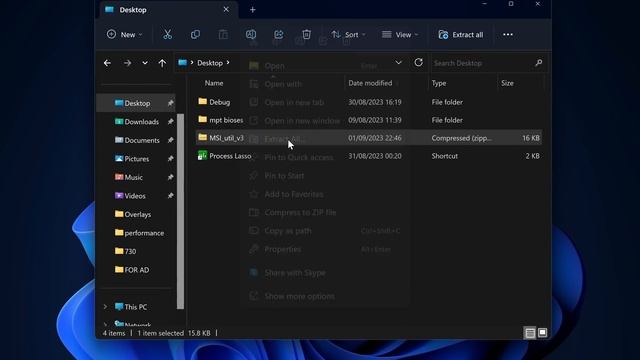Image resolution: width=640 pixels, height=360 pixels.
Task: Unpin Pictures using its pin icon
Action: pos(170,159)
